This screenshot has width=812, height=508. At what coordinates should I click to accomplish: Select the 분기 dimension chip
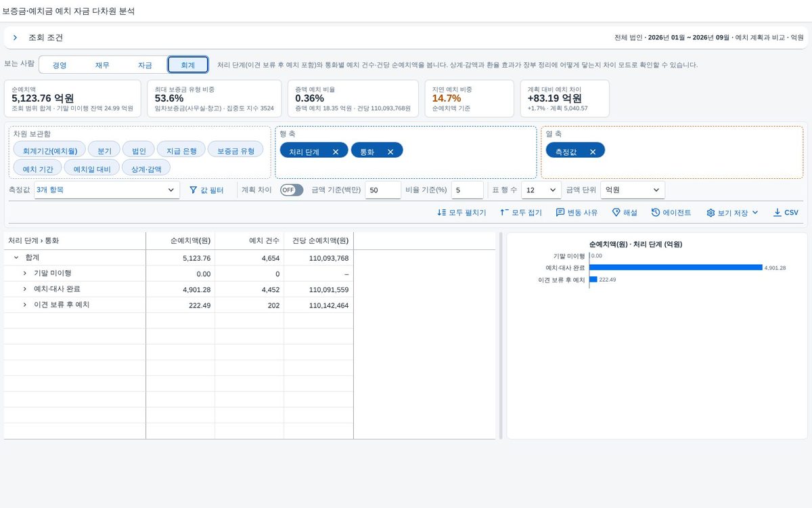coord(104,150)
